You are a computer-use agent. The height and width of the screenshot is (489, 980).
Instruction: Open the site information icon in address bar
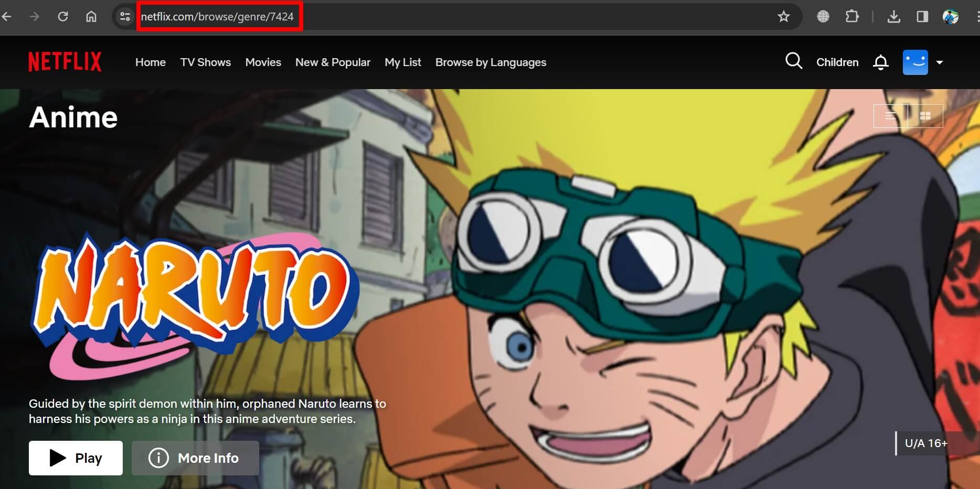click(x=125, y=17)
